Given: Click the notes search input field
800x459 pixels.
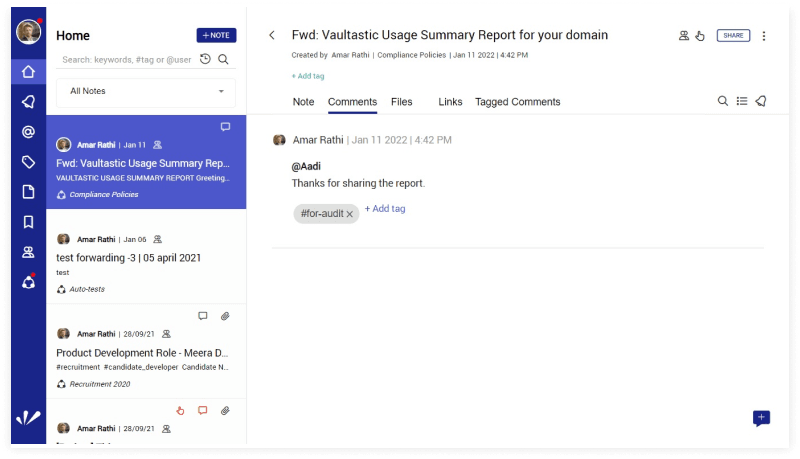Looking at the screenshot, I should click(125, 60).
